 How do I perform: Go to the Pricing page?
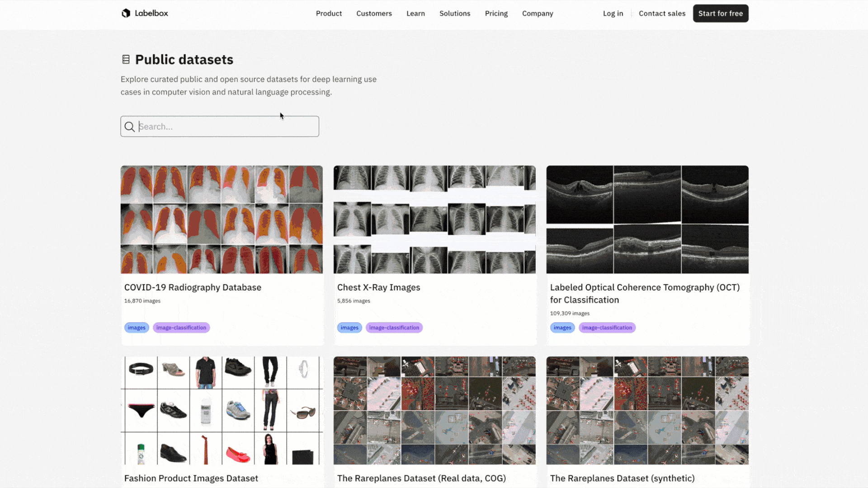coord(496,13)
